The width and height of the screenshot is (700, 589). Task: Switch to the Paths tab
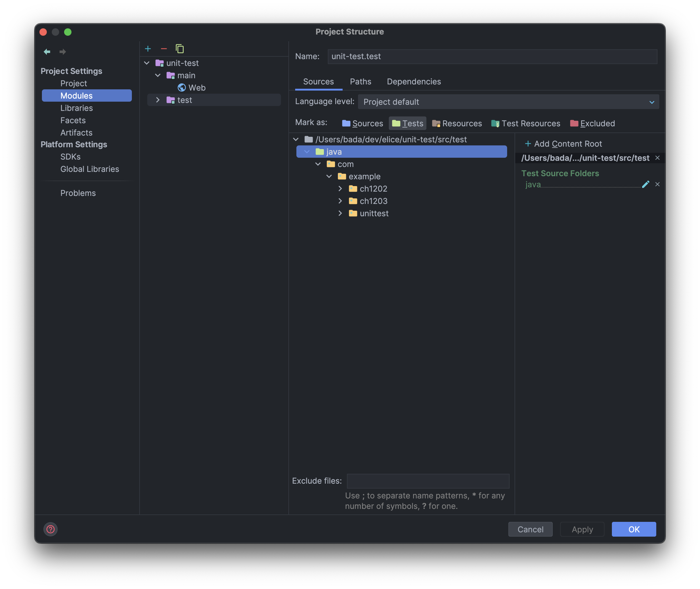[x=360, y=82]
